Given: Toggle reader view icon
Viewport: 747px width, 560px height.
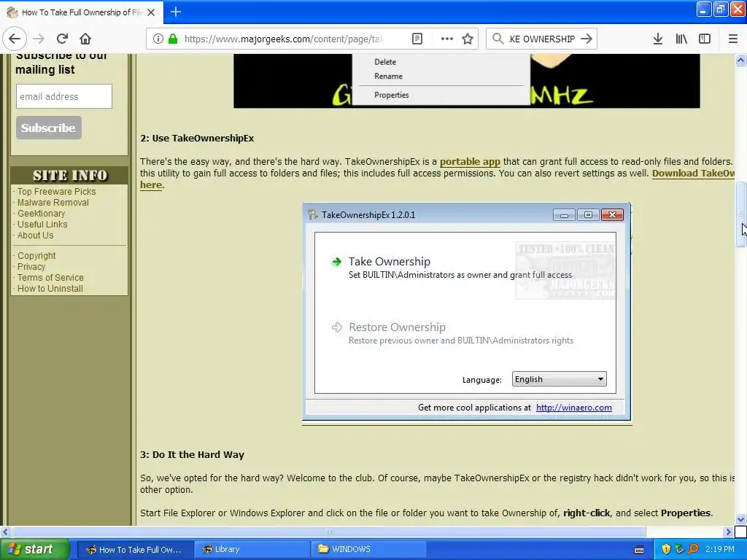Looking at the screenshot, I should [417, 39].
